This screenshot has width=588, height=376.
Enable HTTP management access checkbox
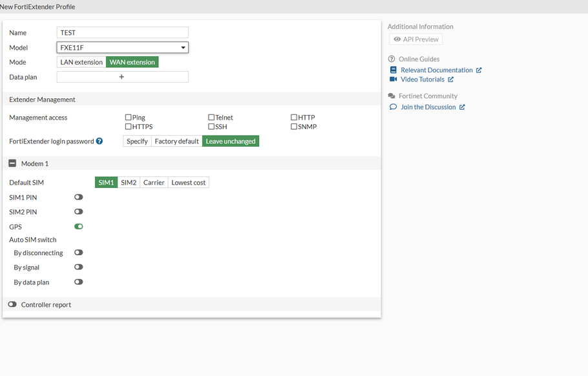point(294,118)
